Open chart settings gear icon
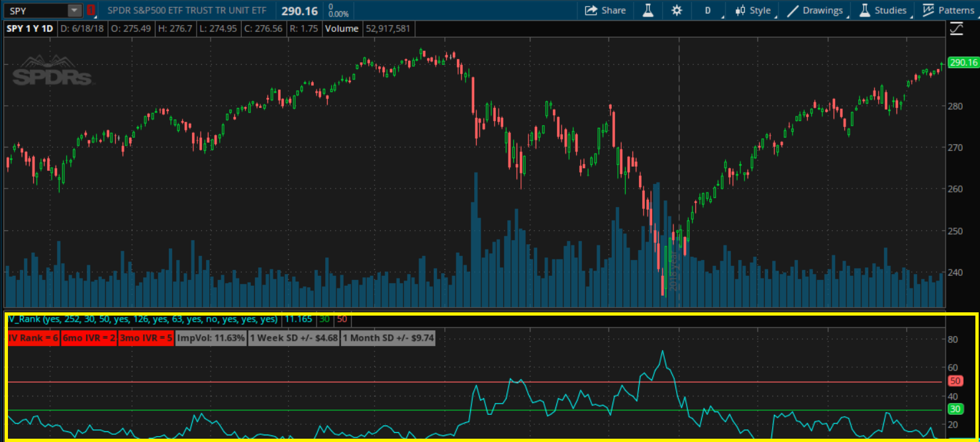 tap(676, 11)
